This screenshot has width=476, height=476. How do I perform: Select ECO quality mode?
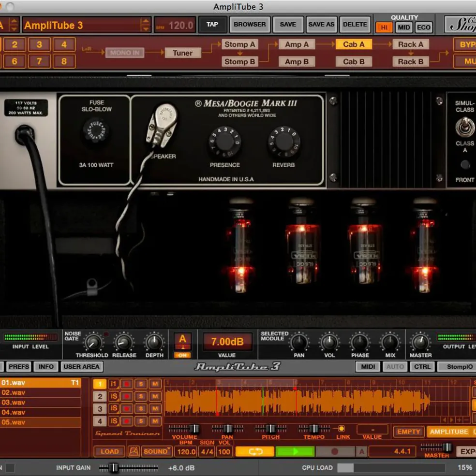(x=423, y=28)
